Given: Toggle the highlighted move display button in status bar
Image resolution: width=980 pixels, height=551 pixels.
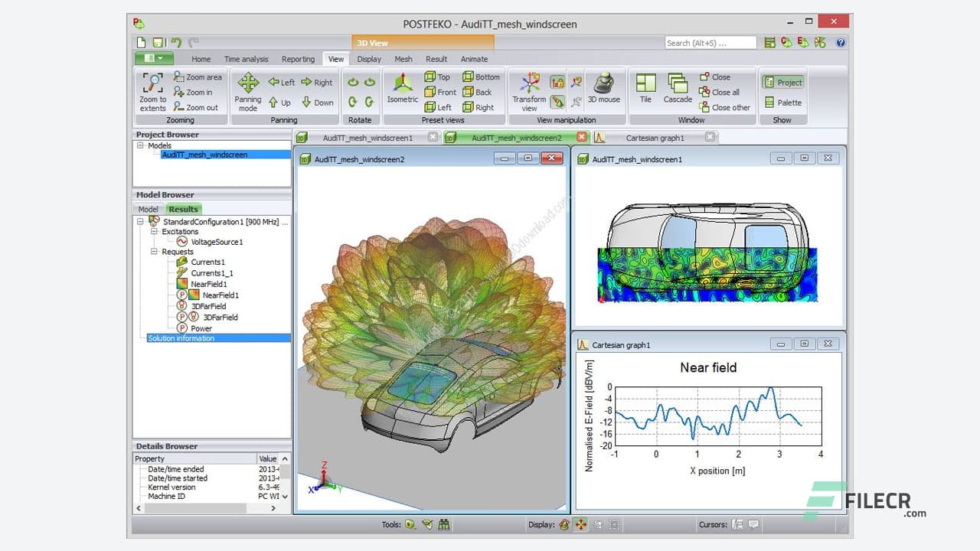Looking at the screenshot, I should (581, 524).
